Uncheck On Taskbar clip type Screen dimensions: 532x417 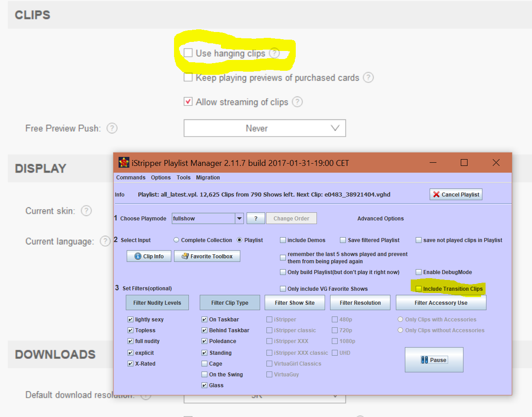204,319
